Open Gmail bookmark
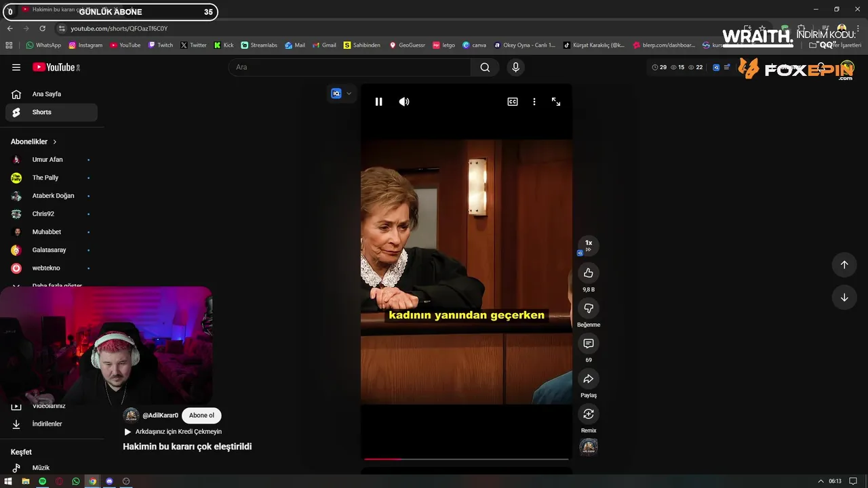 click(x=324, y=45)
